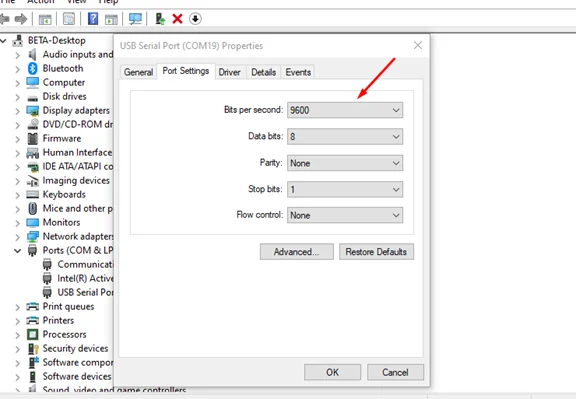Select the Port Settings tab
Viewport: 576px width, 399px height.
coord(186,71)
